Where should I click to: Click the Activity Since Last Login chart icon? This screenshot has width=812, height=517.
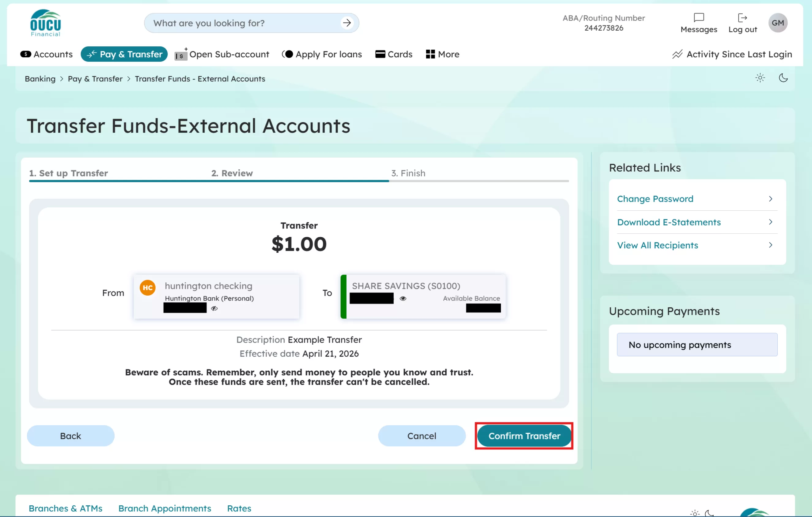click(x=677, y=54)
